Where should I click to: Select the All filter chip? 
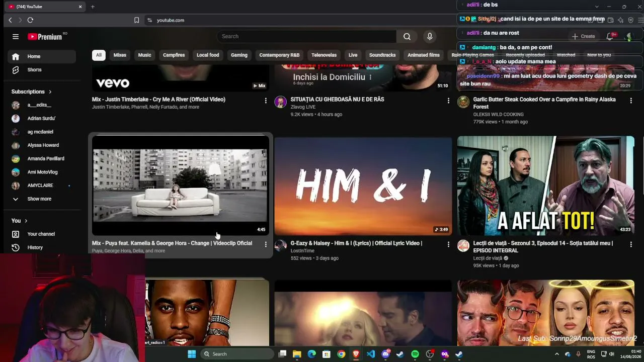[99, 55]
